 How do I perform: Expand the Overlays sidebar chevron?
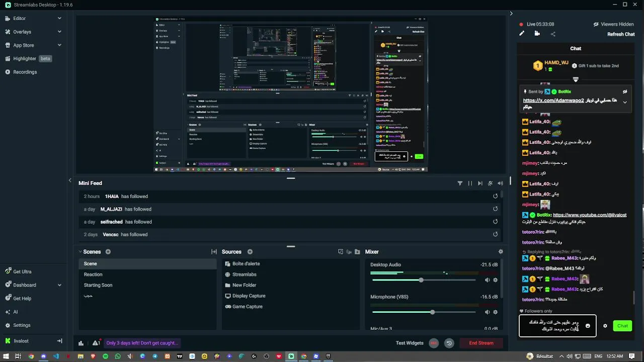coord(59,32)
